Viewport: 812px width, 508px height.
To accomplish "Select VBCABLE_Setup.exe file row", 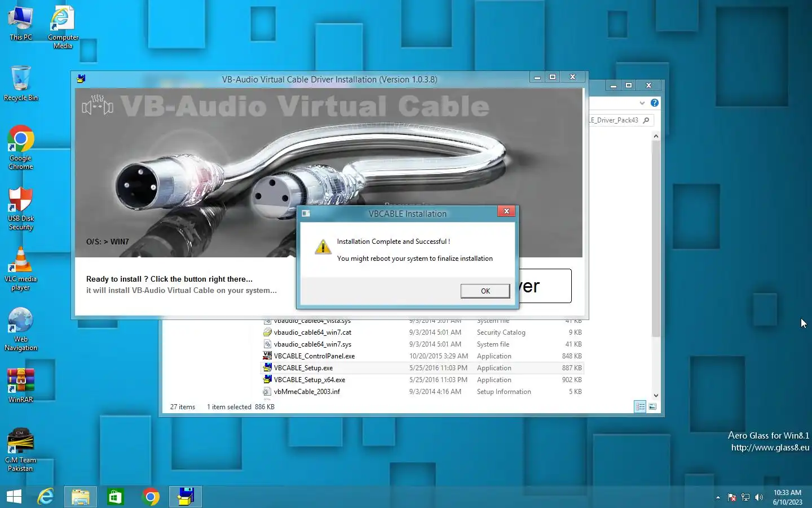I will click(x=422, y=368).
